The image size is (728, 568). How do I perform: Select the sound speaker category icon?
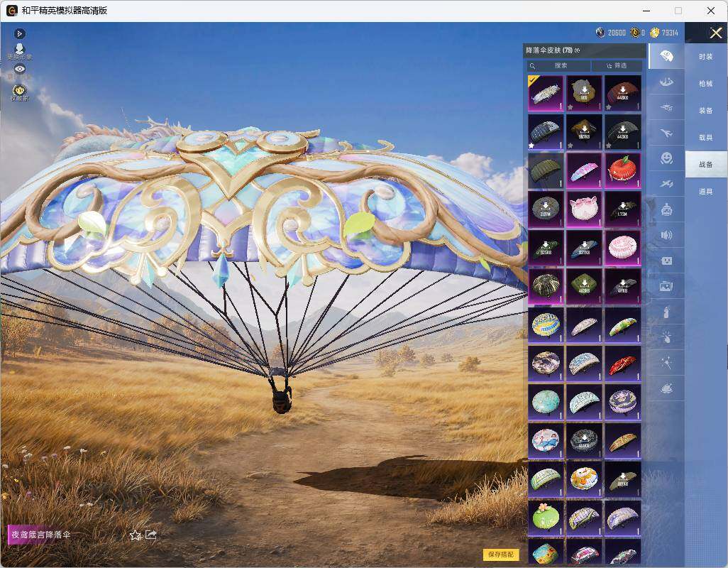tap(666, 236)
